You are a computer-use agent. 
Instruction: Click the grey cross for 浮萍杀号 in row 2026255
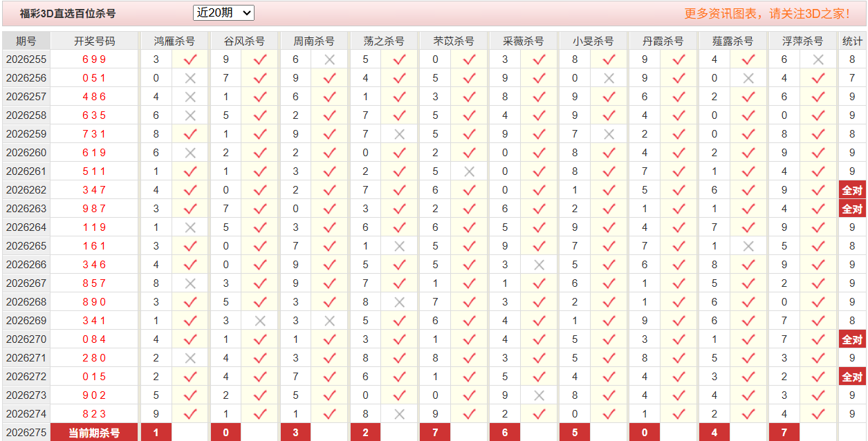pyautogui.click(x=818, y=59)
